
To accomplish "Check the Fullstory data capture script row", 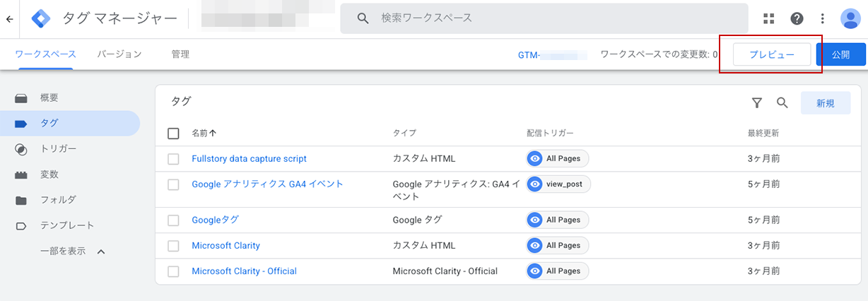I will [x=173, y=159].
